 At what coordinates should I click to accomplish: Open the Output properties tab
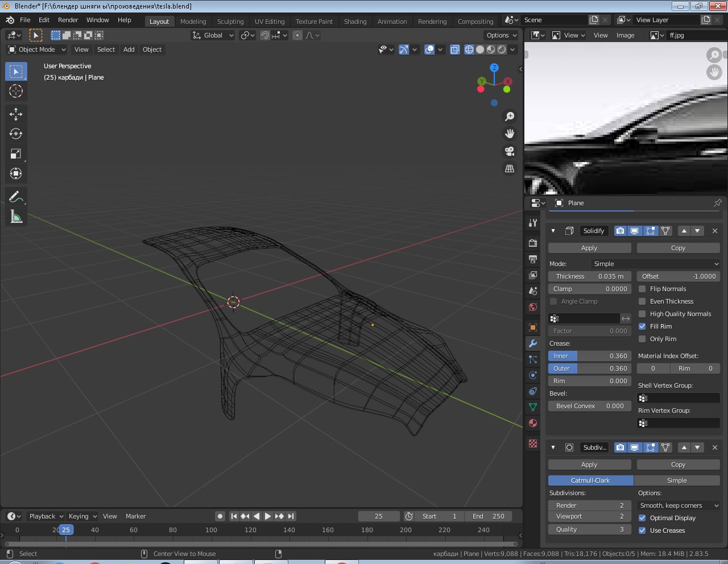[x=533, y=259]
